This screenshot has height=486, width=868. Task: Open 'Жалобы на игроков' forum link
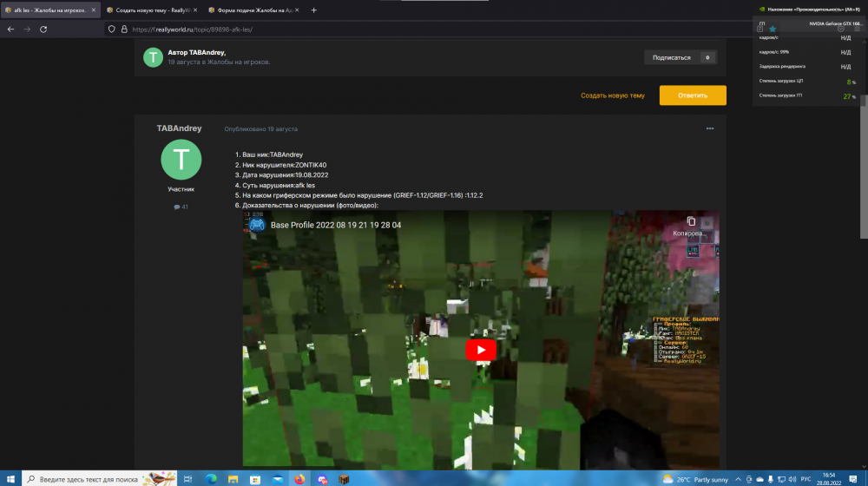point(238,62)
